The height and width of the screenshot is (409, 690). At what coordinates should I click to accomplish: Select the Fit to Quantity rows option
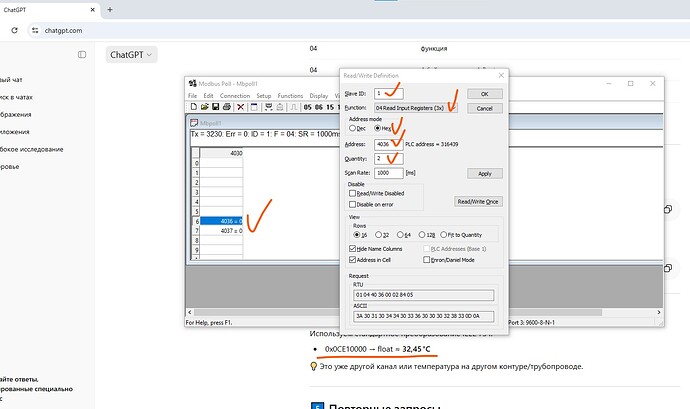(x=444, y=235)
